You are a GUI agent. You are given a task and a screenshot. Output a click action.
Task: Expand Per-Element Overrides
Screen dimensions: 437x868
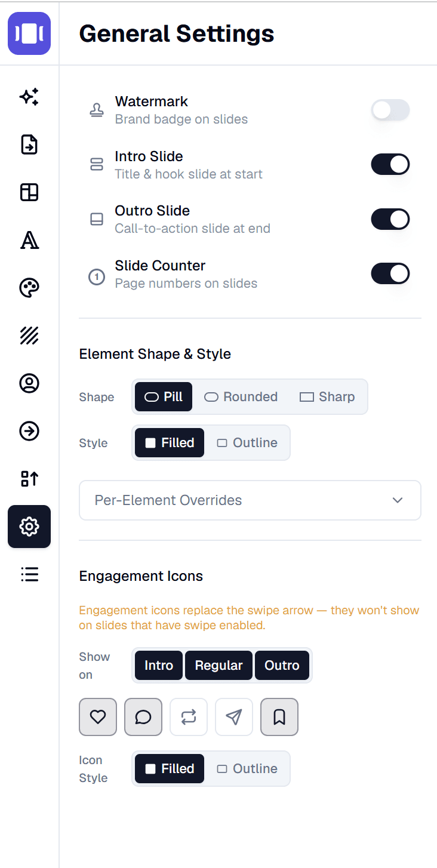point(250,500)
